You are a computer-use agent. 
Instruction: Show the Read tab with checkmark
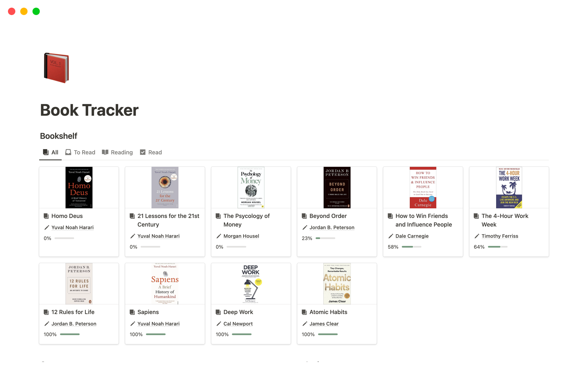click(x=151, y=152)
